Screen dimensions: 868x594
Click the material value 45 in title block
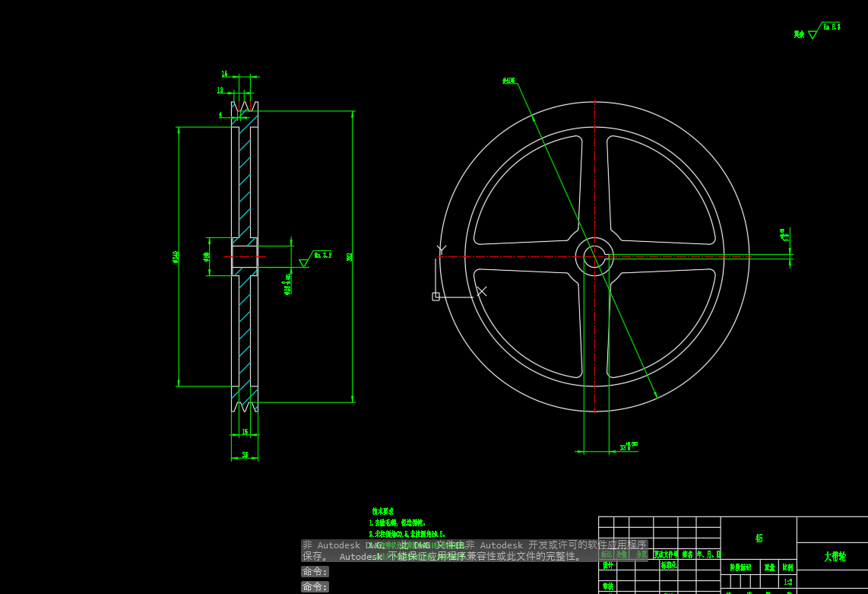(x=759, y=538)
